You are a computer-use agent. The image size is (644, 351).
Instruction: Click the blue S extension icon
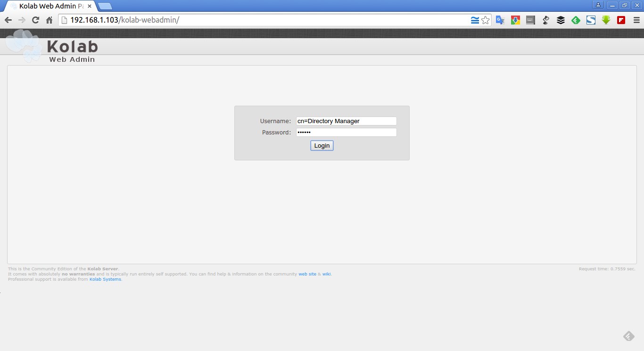(x=591, y=20)
